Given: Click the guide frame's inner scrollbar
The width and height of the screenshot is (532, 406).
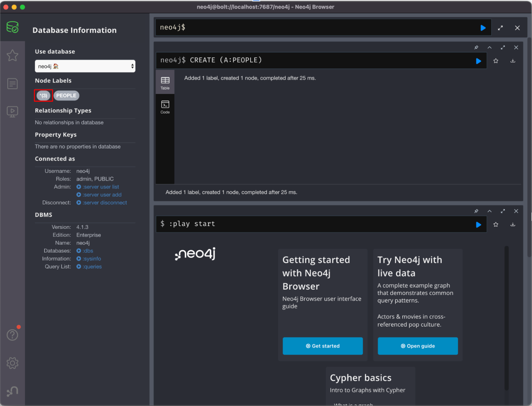Looking at the screenshot, I should point(506,318).
